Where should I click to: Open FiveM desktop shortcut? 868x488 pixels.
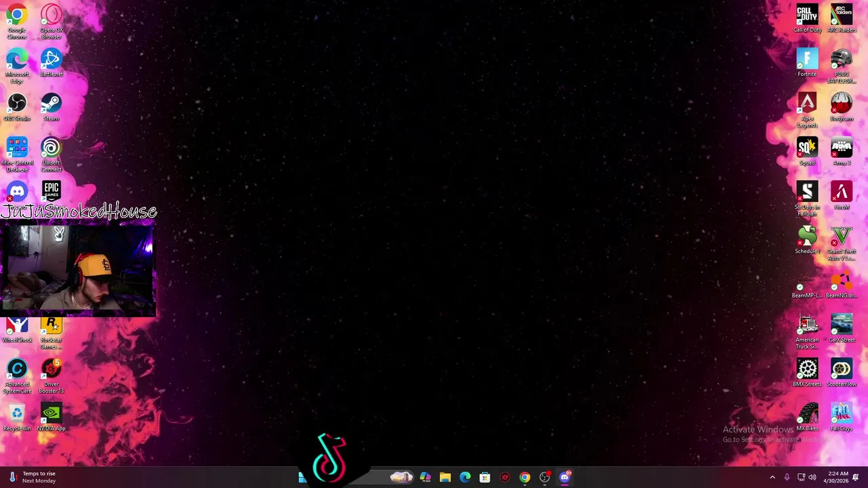pos(842,195)
